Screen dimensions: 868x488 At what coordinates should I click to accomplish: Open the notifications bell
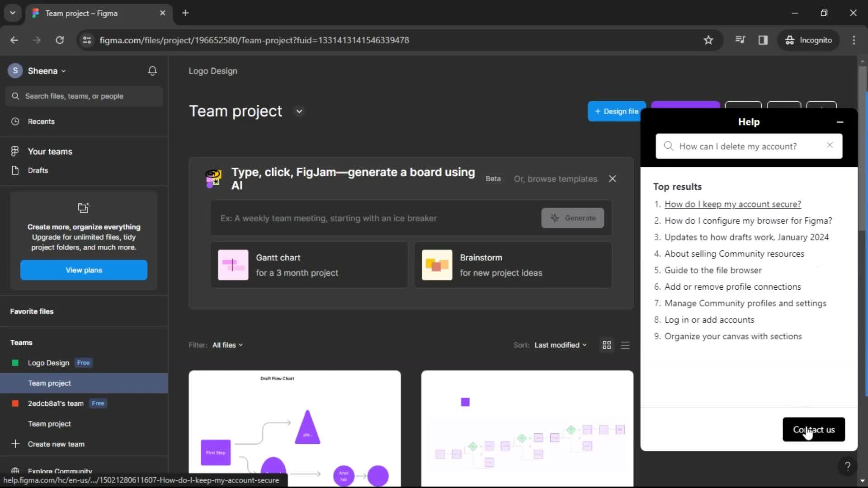pos(152,71)
